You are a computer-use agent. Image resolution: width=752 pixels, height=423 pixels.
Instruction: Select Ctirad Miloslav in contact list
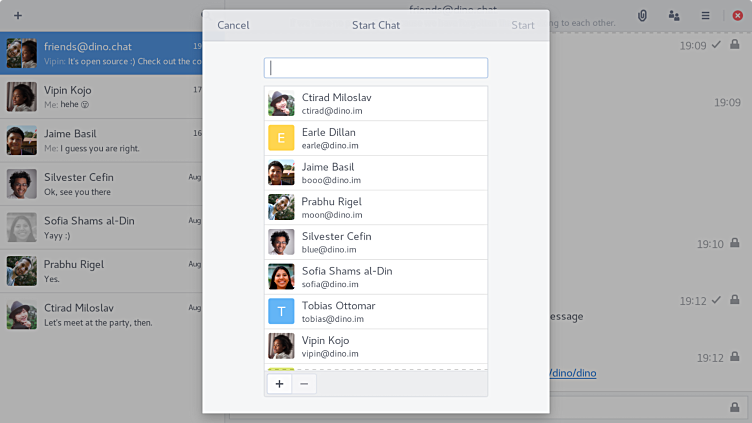click(x=376, y=104)
